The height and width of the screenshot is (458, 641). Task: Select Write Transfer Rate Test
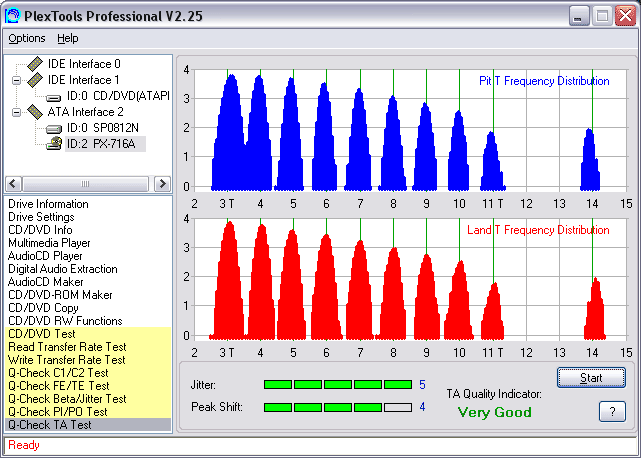pyautogui.click(x=88, y=360)
